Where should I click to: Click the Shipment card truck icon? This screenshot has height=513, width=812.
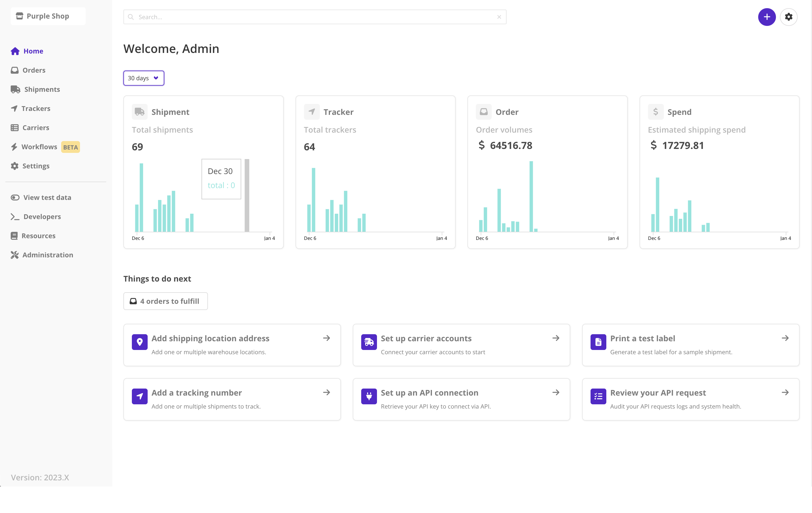(x=139, y=112)
